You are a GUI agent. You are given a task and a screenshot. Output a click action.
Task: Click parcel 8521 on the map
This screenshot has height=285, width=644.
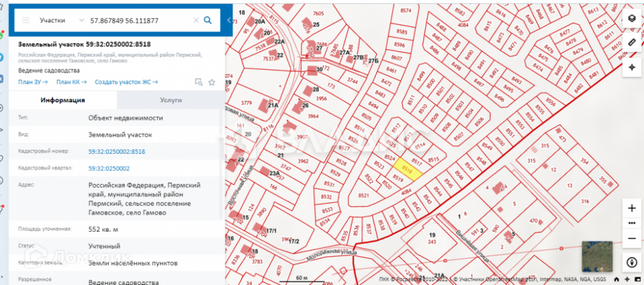pyautogui.click(x=362, y=196)
